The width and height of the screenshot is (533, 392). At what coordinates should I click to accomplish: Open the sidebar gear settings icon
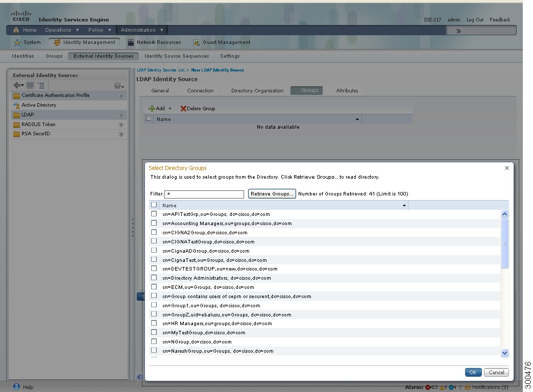[118, 85]
